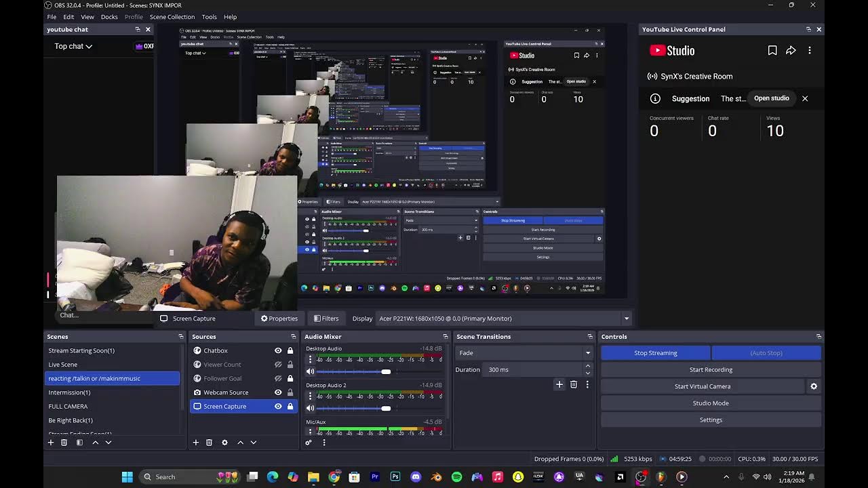The image size is (868, 488).
Task: Open Virtual Camera settings gear
Action: click(814, 386)
